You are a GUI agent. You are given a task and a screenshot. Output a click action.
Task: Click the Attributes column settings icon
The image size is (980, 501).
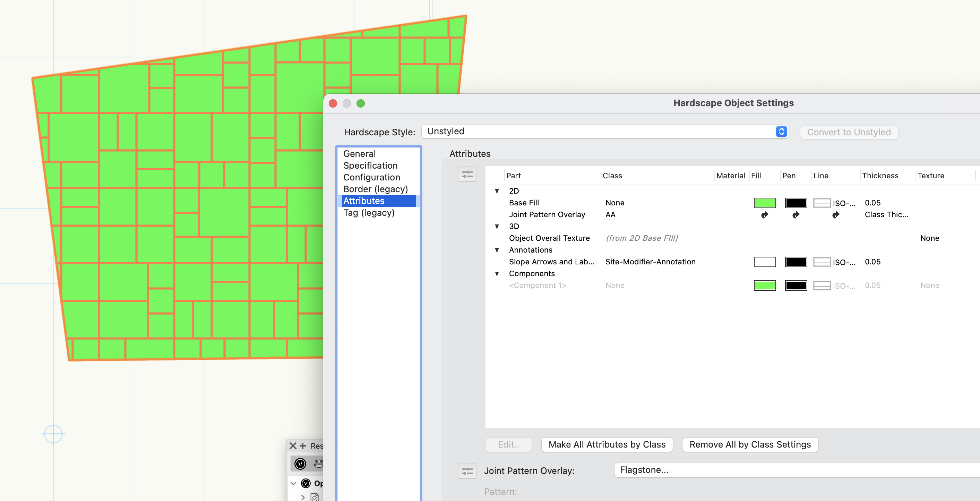(467, 175)
